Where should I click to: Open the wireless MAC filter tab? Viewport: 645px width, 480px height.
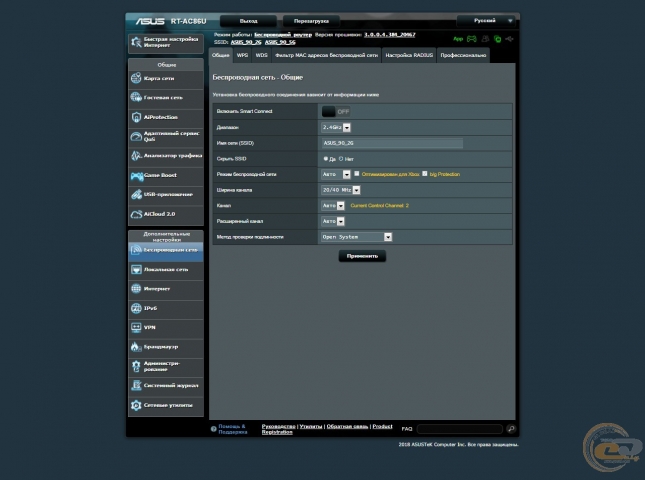point(326,55)
